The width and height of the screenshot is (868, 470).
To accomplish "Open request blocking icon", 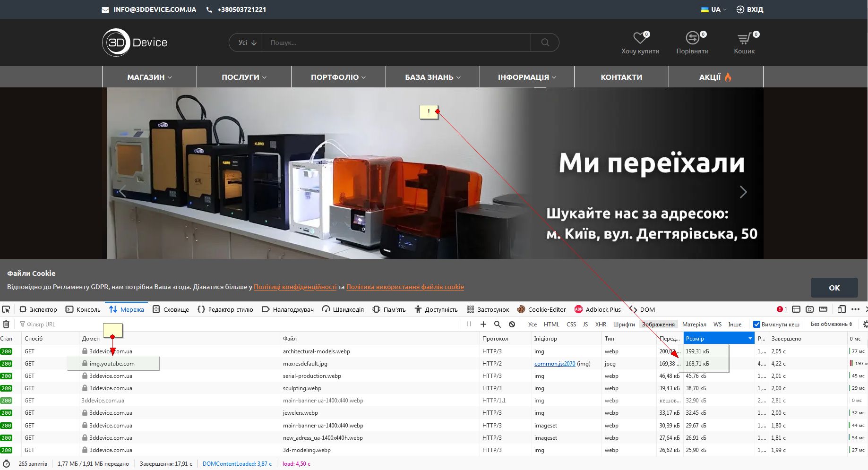I will [x=512, y=324].
